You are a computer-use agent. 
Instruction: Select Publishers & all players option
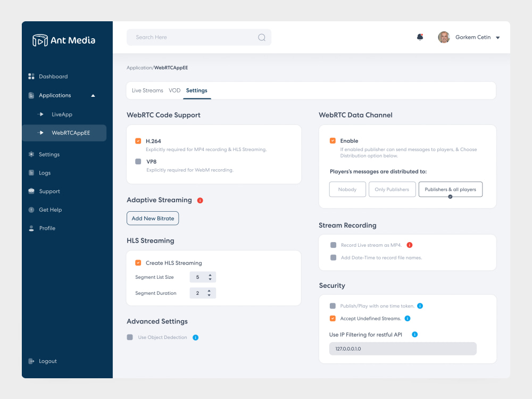pos(451,189)
